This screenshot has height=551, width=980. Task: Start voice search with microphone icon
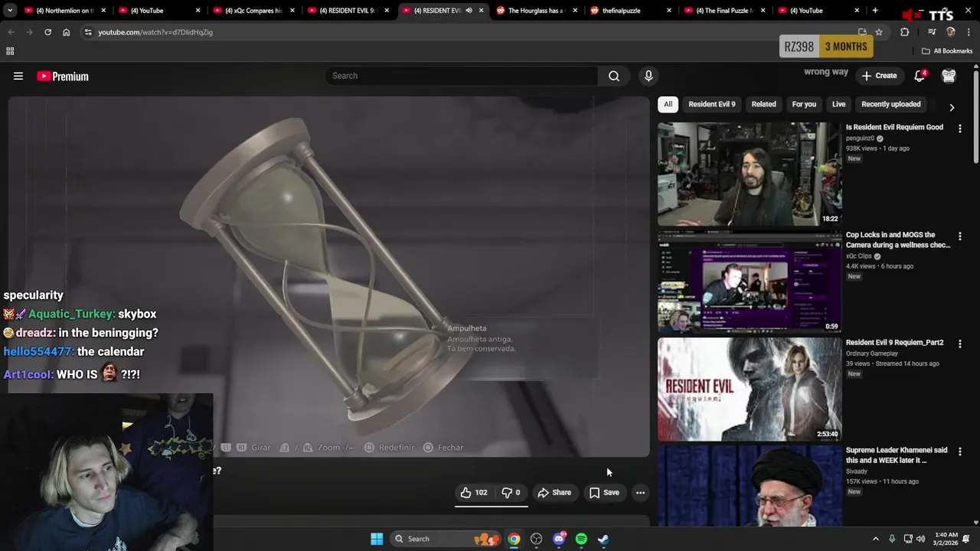click(648, 76)
